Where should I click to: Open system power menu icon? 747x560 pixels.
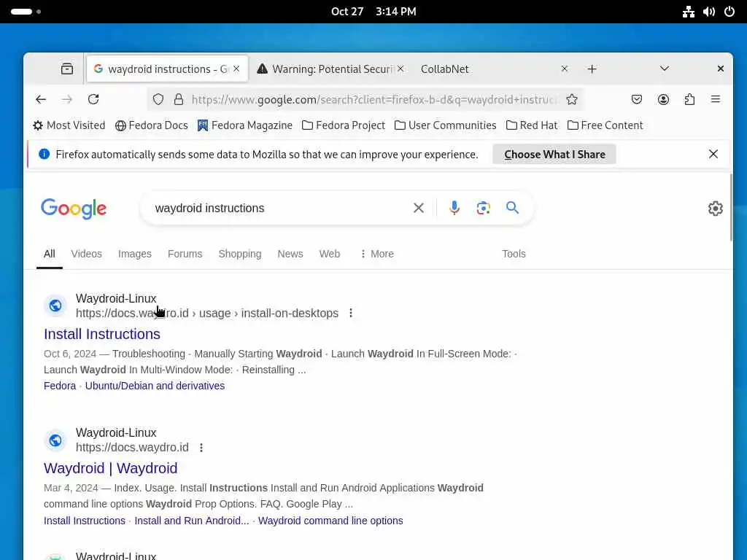(x=729, y=12)
